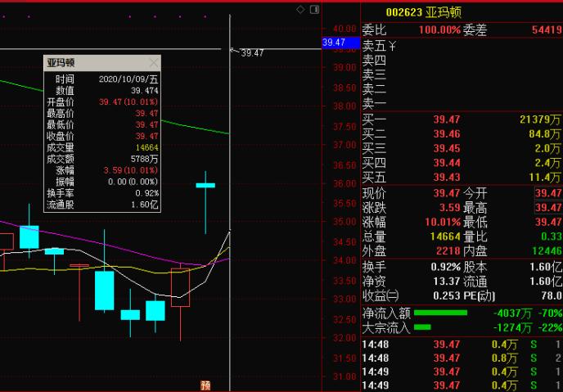Close the 亚玛顿 data tooltip window
The width and height of the screenshot is (563, 392).
(154, 63)
